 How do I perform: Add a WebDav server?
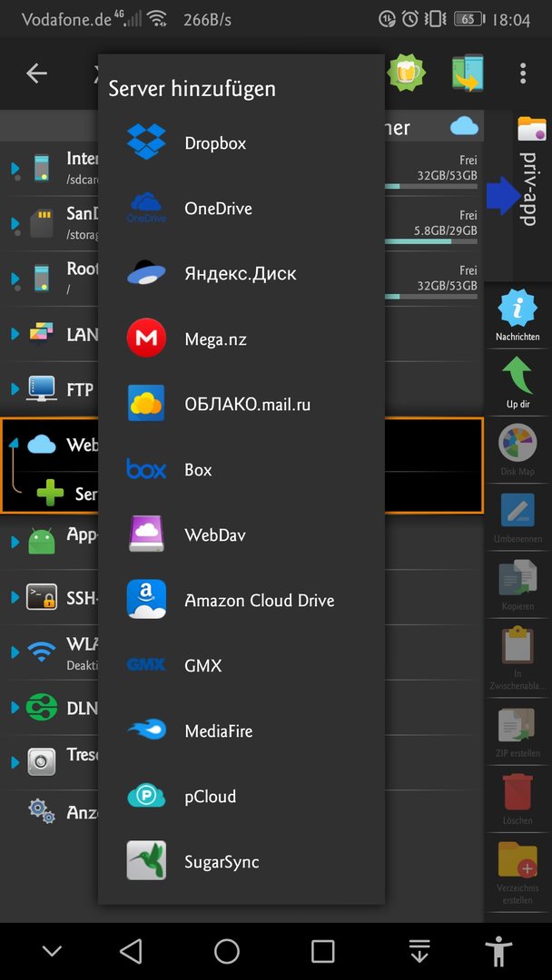(x=241, y=535)
